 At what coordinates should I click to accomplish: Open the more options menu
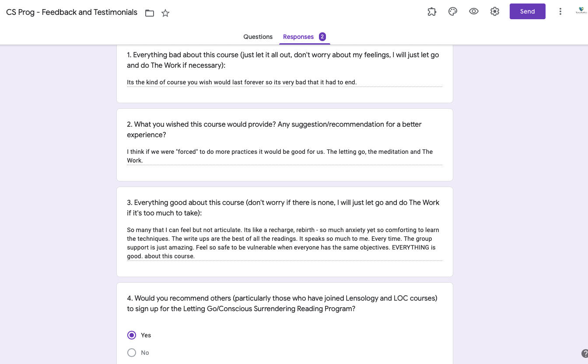[560, 12]
